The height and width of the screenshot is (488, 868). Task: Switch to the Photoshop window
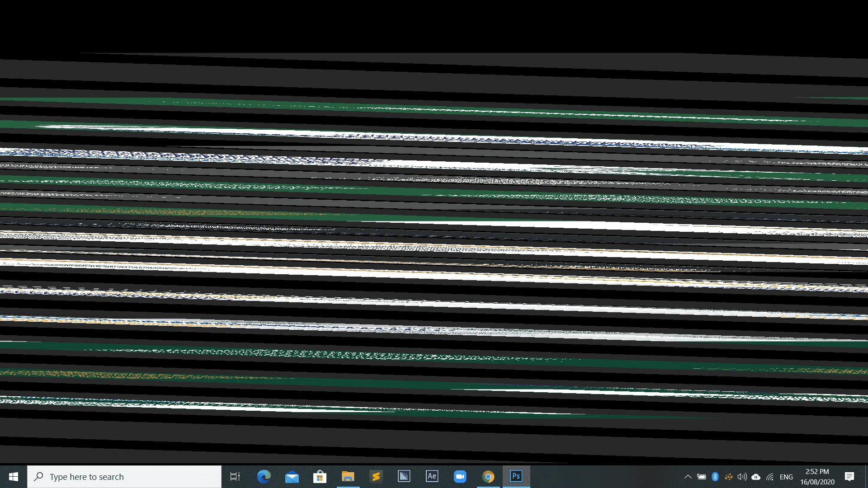516,477
